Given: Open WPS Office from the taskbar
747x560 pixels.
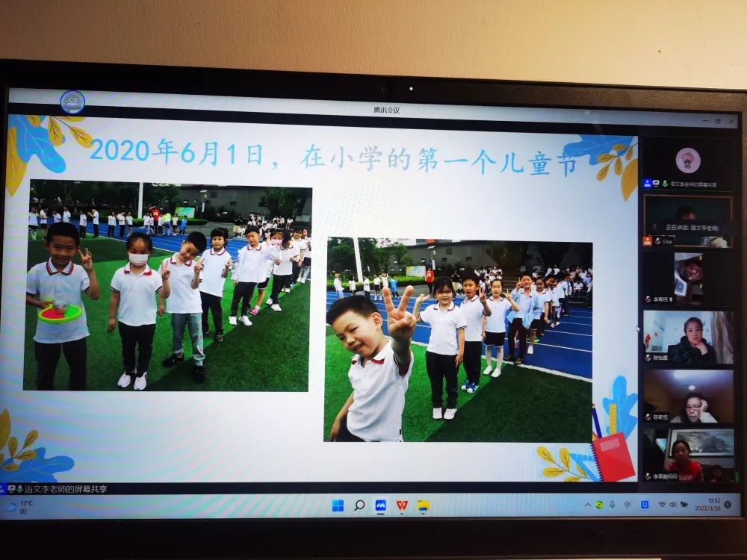Looking at the screenshot, I should [x=402, y=505].
